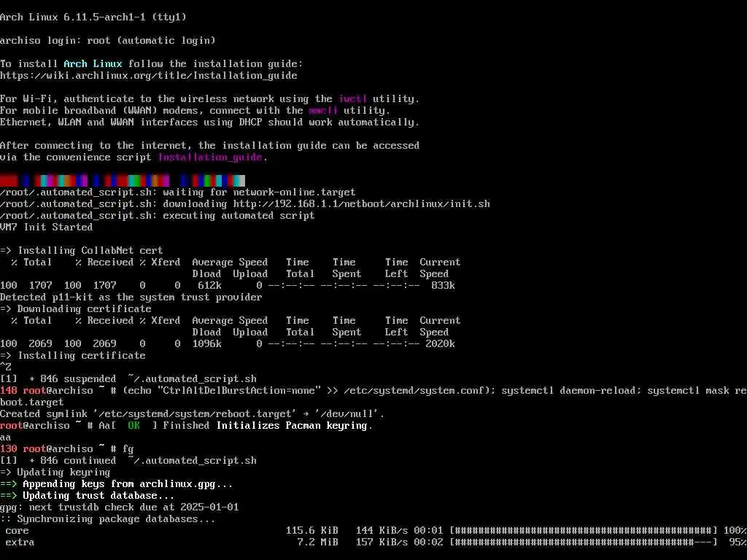Click the 833k current speed value
Image resolution: width=747 pixels, height=560 pixels.
[443, 286]
